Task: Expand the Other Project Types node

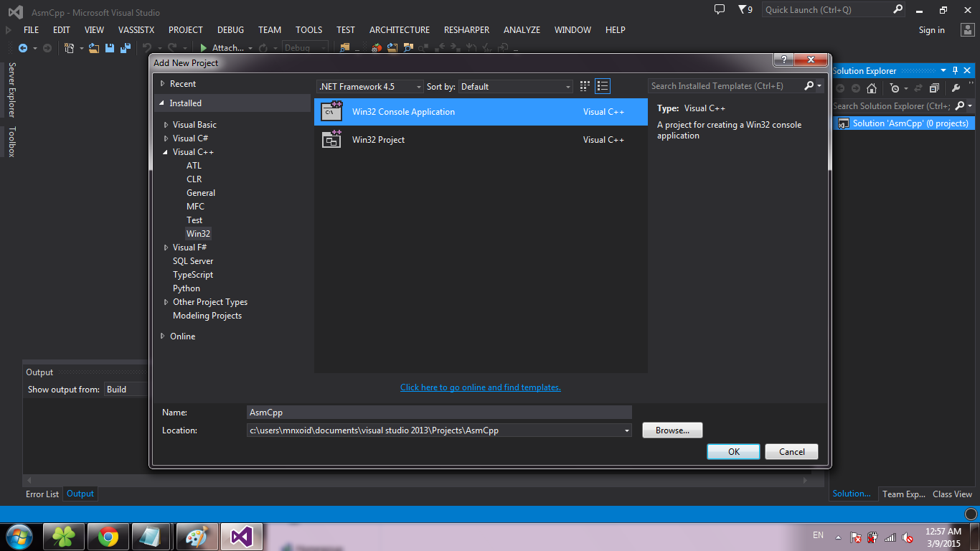Action: pos(166,302)
